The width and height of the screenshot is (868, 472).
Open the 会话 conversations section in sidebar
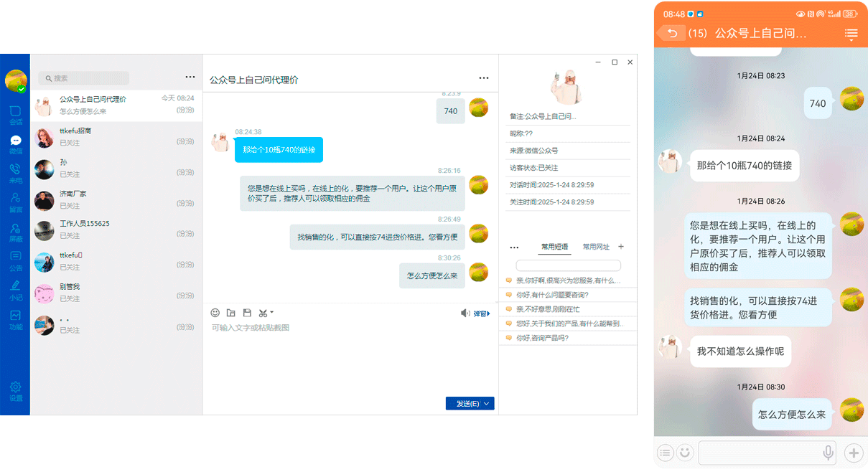(15, 115)
